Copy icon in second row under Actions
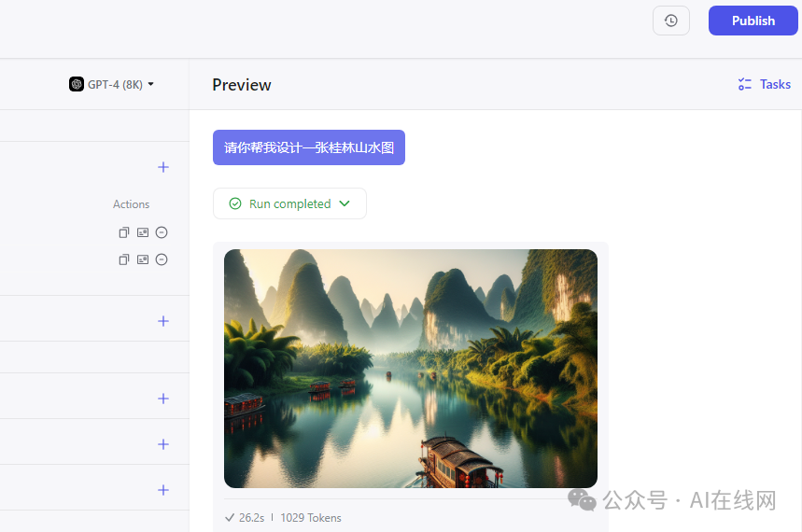Screen dimensions: 802x532 click(x=124, y=259)
